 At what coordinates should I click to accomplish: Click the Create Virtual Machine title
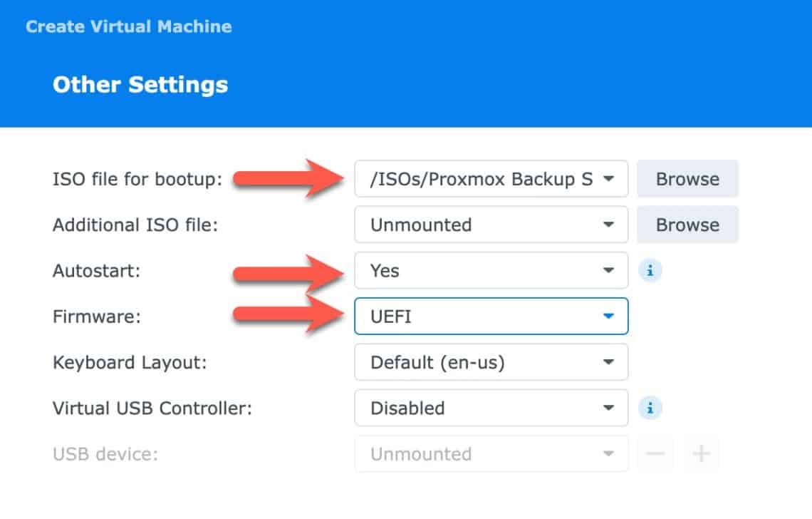coord(129,27)
